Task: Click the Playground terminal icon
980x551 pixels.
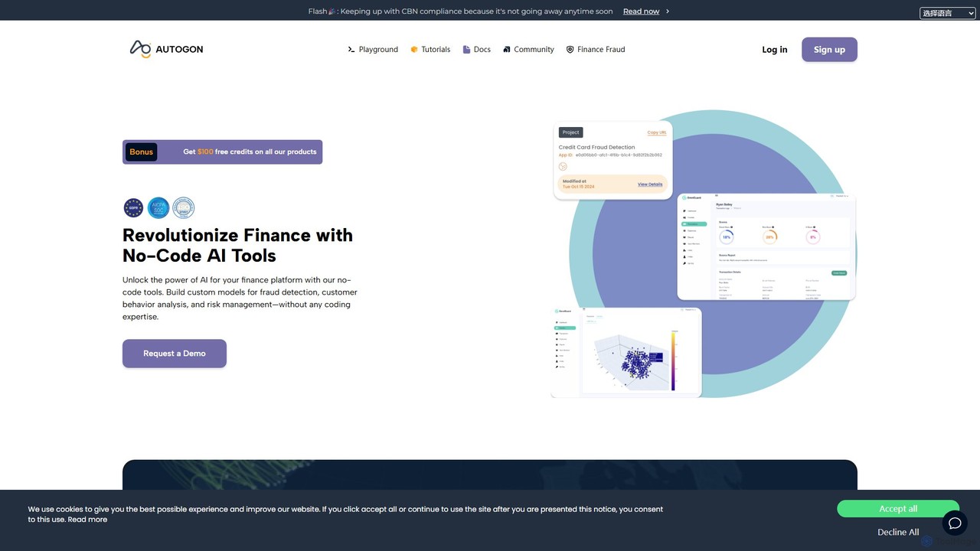Action: pos(351,50)
